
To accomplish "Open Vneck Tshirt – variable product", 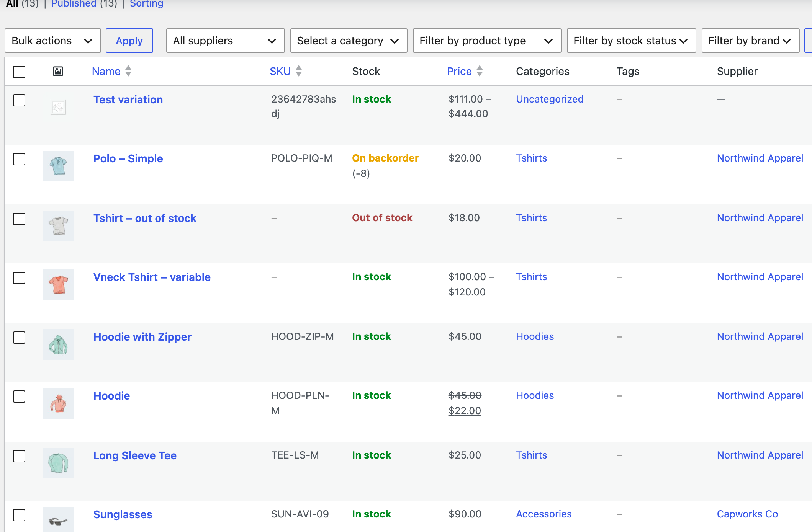I will (x=152, y=277).
